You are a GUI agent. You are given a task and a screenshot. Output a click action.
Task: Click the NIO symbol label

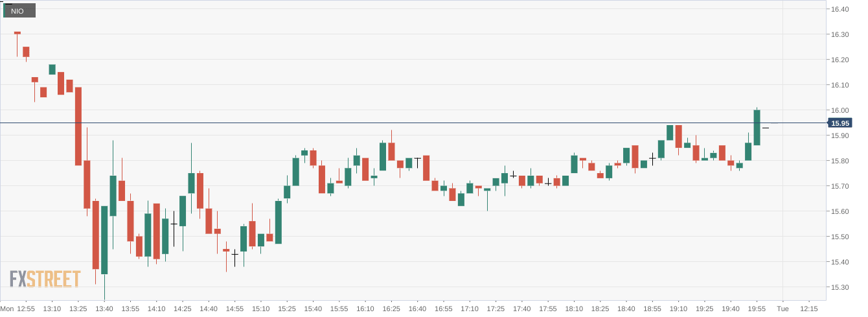coord(17,11)
